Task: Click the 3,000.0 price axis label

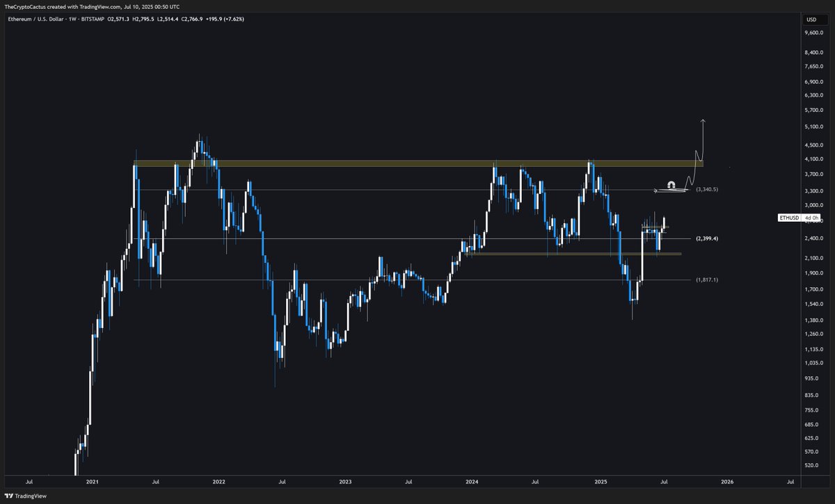Action: pyautogui.click(x=814, y=206)
